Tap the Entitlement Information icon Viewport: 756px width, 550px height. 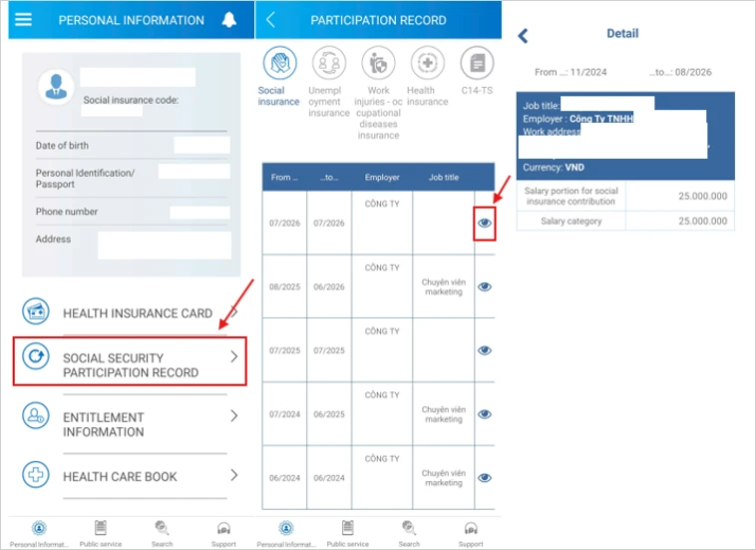point(36,415)
